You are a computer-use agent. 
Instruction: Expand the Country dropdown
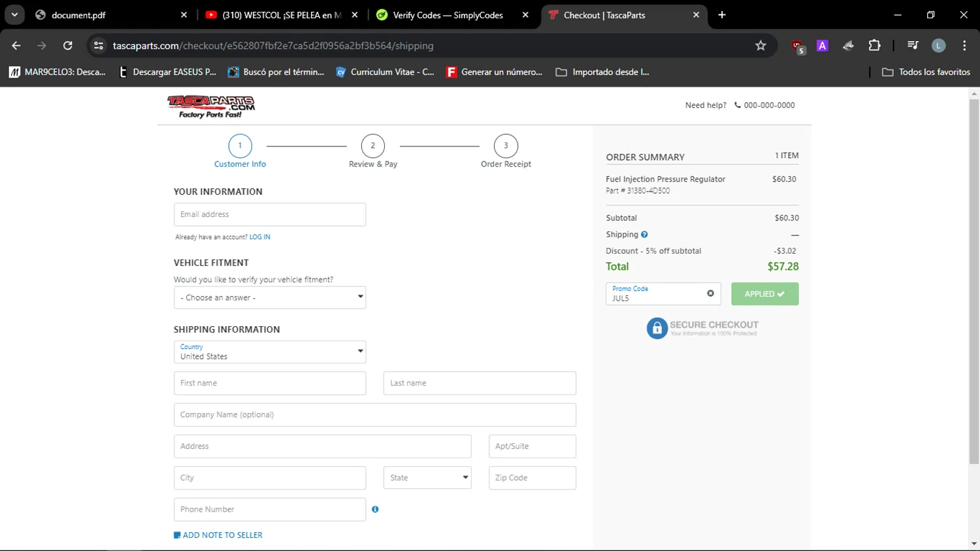pos(270,352)
